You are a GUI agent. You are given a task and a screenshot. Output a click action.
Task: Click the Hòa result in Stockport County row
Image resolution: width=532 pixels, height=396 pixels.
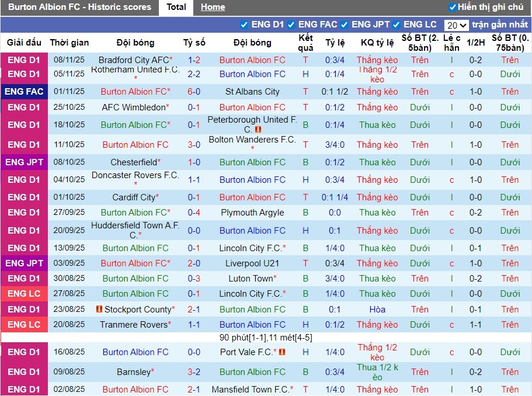tap(377, 310)
